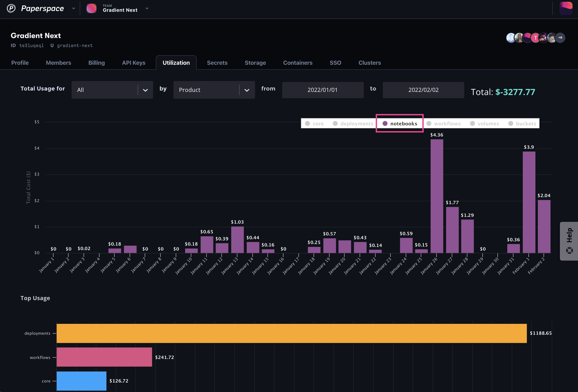Click the January 11 bar labeled $0.65
Viewport: 578px width, 392px height.
pyautogui.click(x=207, y=245)
